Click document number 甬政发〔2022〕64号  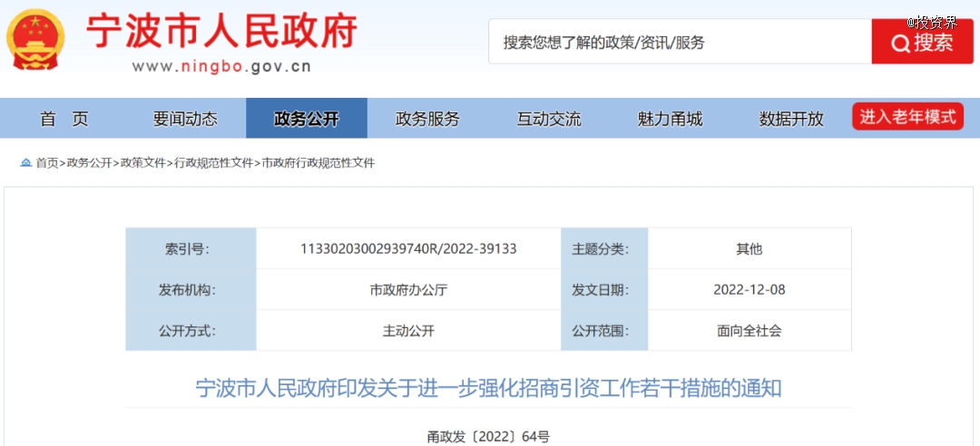pos(489,437)
